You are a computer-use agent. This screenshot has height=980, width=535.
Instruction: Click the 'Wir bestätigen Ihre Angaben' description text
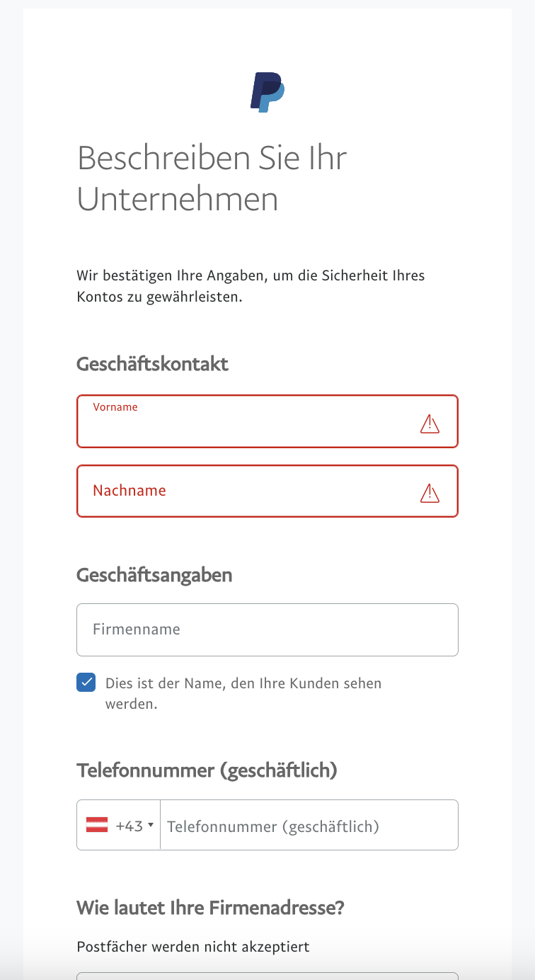(251, 285)
